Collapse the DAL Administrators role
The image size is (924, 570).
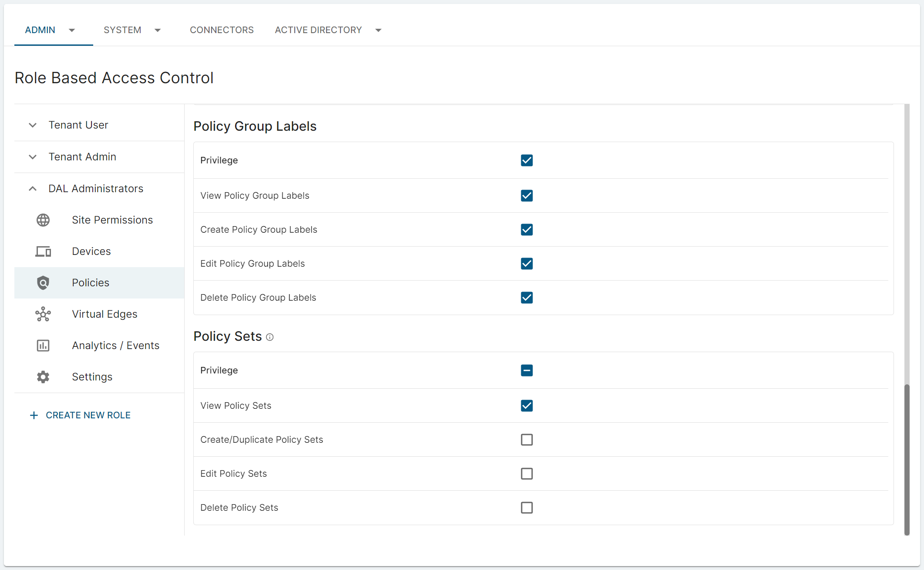point(33,189)
